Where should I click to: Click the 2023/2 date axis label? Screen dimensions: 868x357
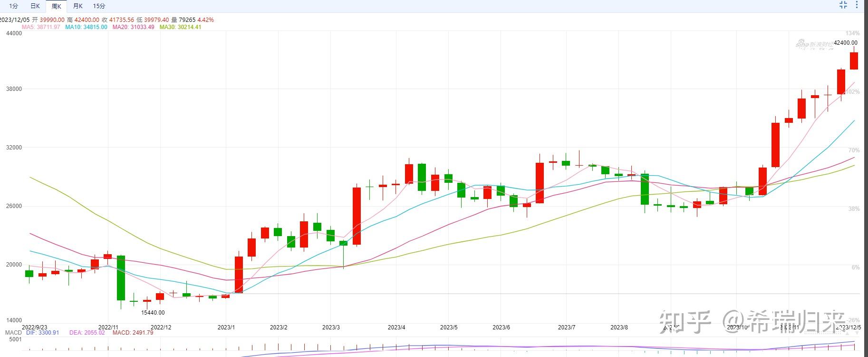coord(279,327)
